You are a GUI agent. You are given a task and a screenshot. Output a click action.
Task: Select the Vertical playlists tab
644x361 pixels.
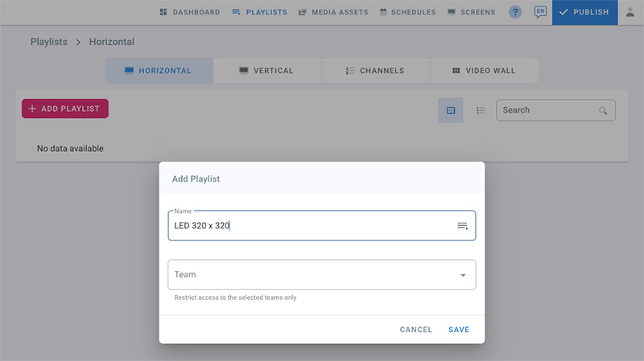pyautogui.click(x=266, y=71)
